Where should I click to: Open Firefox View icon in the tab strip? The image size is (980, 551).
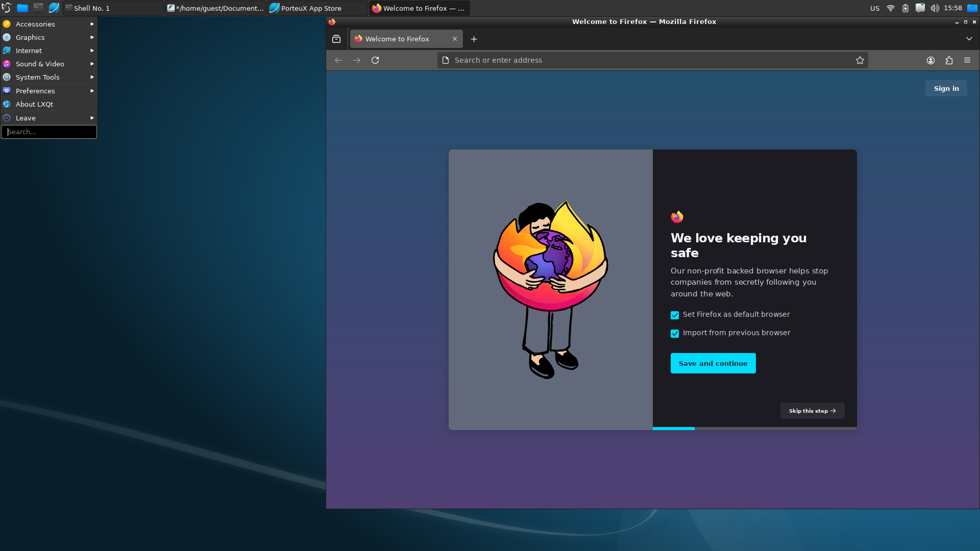pos(336,39)
